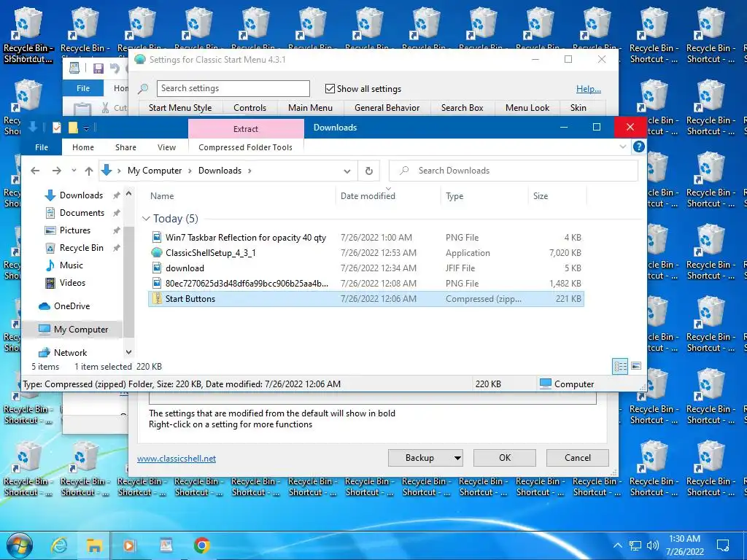Open Documents in navigation pane
Screen dimensions: 747x560
point(82,213)
